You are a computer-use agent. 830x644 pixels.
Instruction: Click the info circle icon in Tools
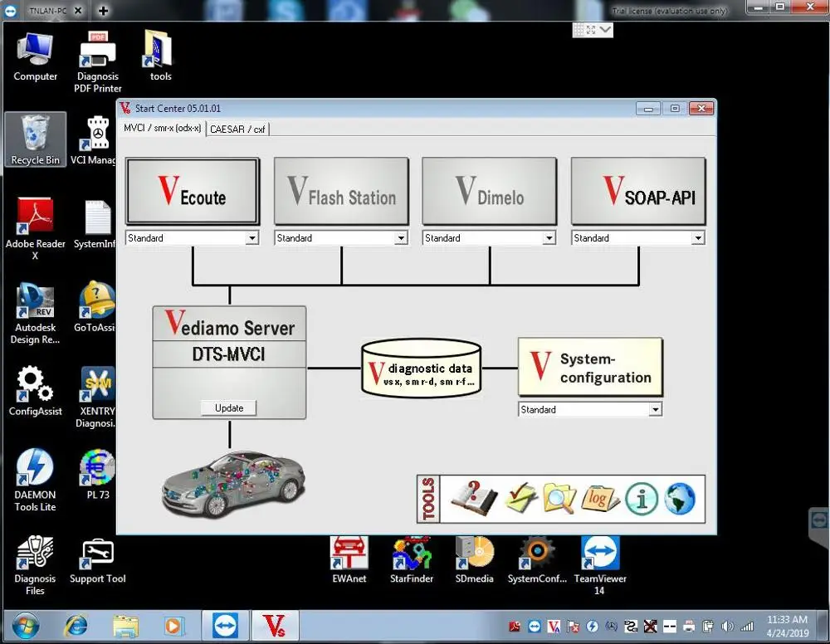(x=642, y=499)
